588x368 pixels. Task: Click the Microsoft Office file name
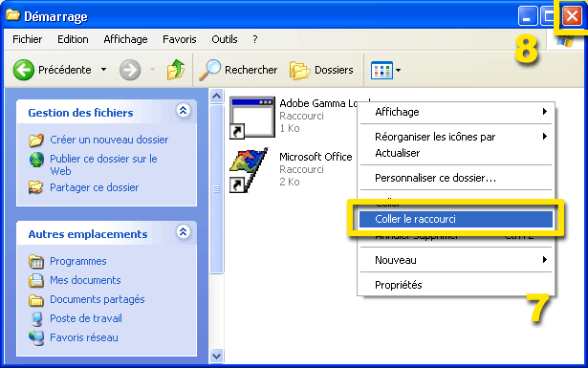click(x=316, y=157)
